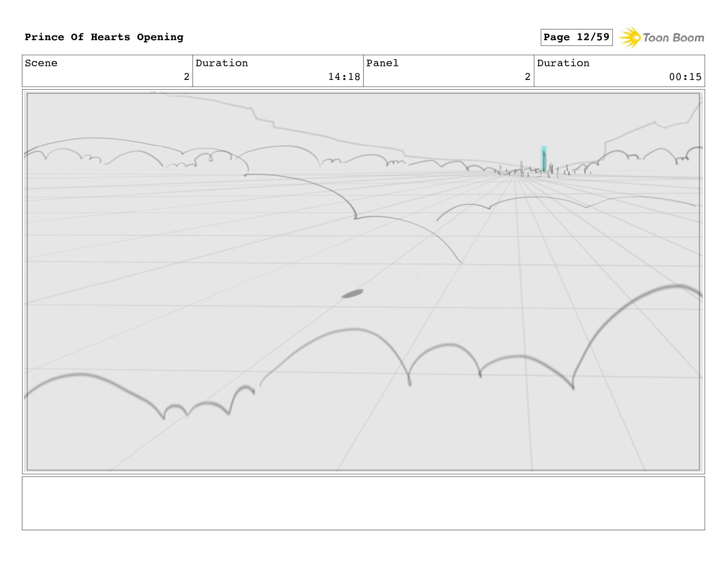Viewport: 728px width, 563px height.
Task: Click the cyan glowing tower in sketch
Action: [544, 159]
